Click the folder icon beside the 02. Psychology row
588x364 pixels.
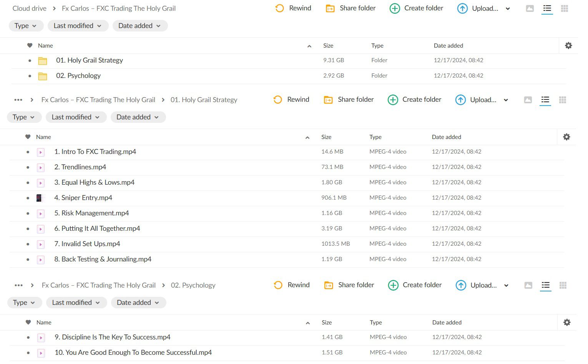[43, 76]
